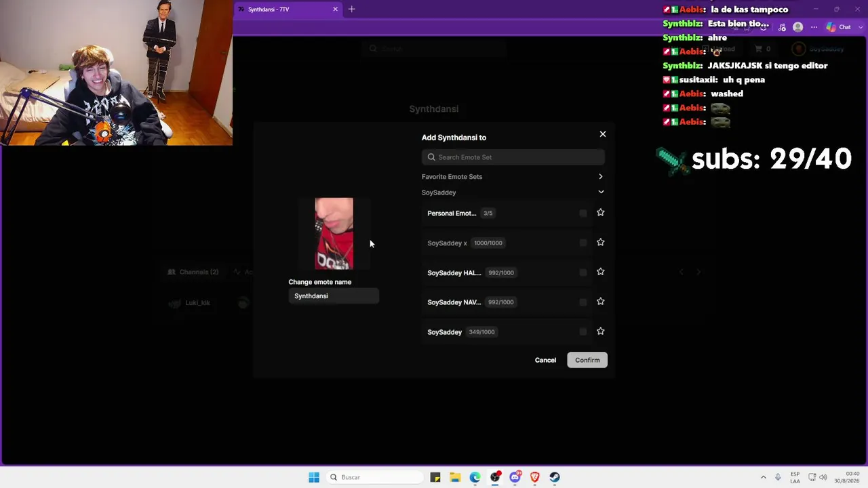This screenshot has width=868, height=488.
Task: Expand Favorite Emote Sets section
Action: [601, 177]
